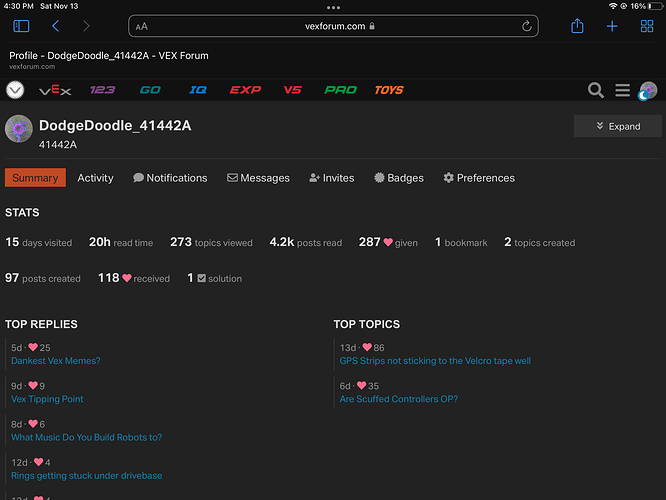The width and height of the screenshot is (666, 500).
Task: Switch to the Activity tab
Action: coord(95,178)
